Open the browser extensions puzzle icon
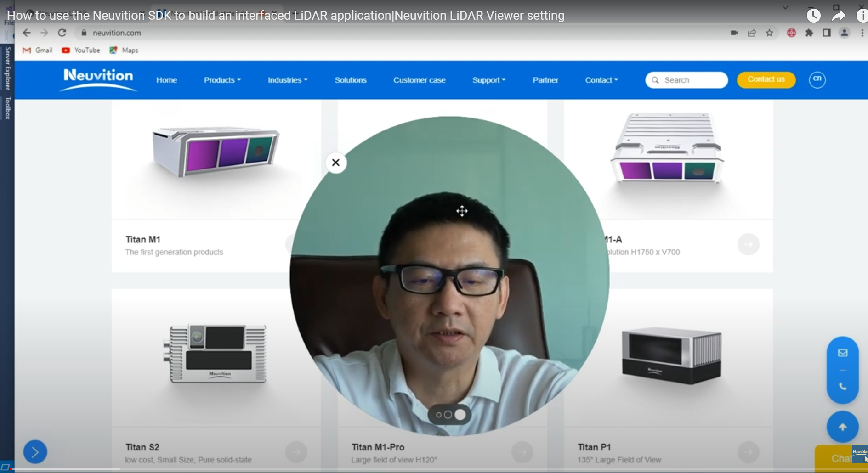 pyautogui.click(x=809, y=33)
